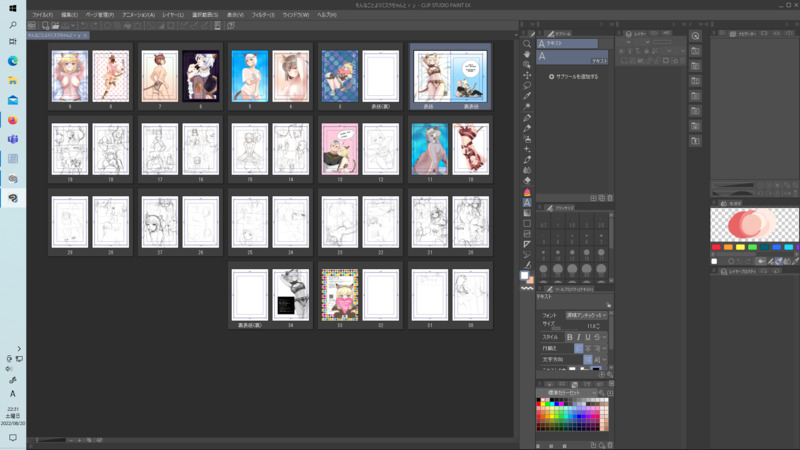The width and height of the screenshot is (800, 450).
Task: Open the color set name dropdown
Action: [x=566, y=393]
